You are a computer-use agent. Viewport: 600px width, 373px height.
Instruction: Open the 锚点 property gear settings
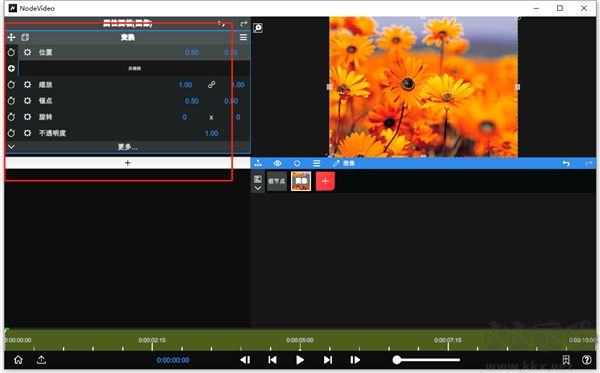pyautogui.click(x=28, y=101)
